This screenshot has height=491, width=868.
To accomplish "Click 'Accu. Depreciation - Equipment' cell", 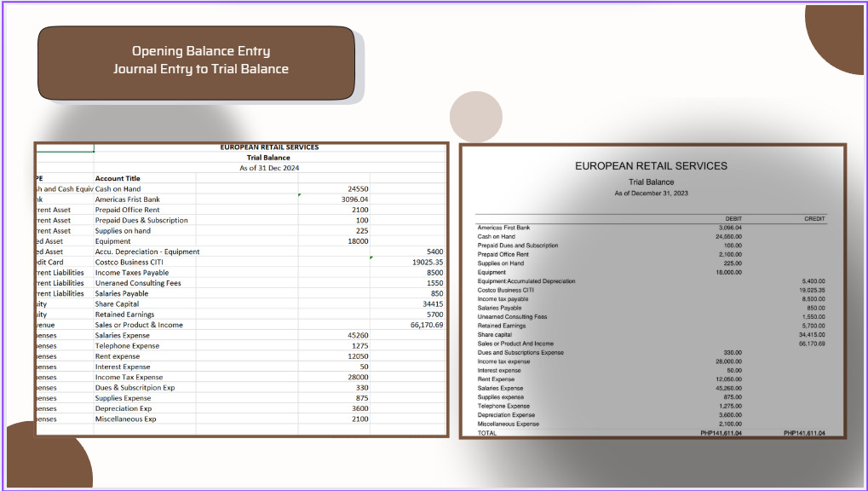I will coord(147,252).
